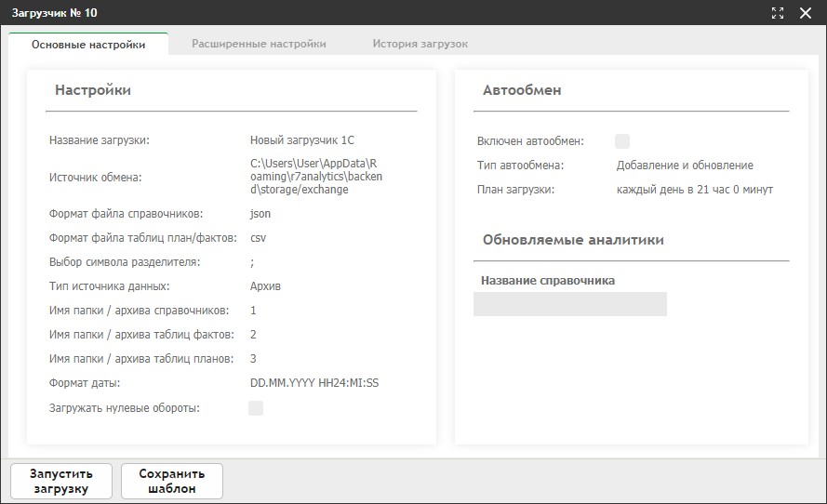This screenshot has width=827, height=504.
Task: Click the Имя папки / архива таблиц фактов label
Action: click(x=141, y=334)
